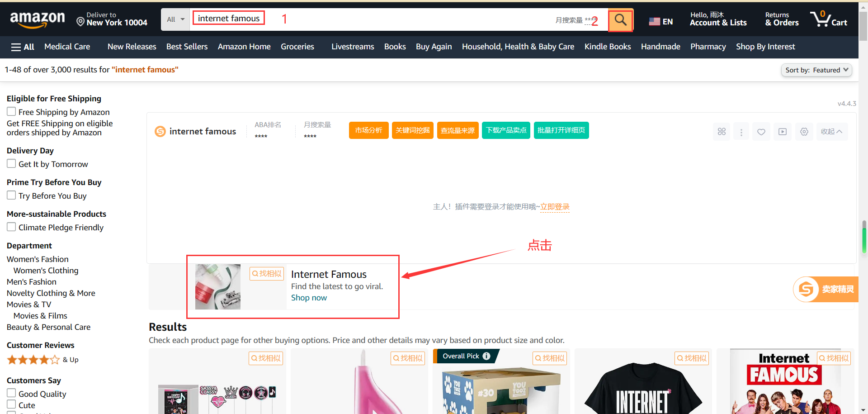Select Women's Fashion department
Screen dimensions: 868x414
38,259
